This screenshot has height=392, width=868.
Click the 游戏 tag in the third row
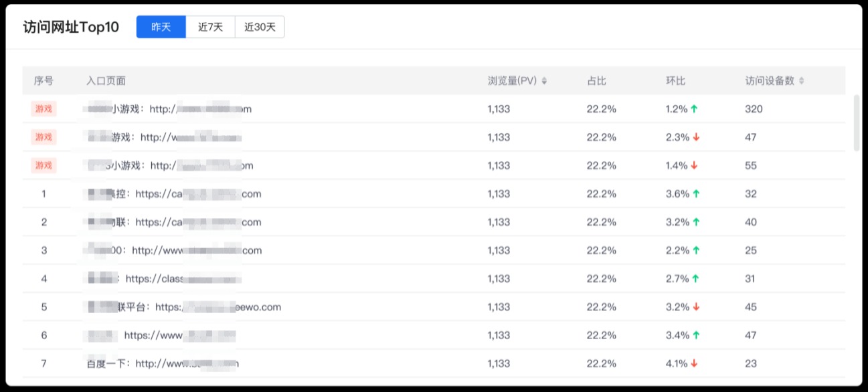[x=44, y=165]
